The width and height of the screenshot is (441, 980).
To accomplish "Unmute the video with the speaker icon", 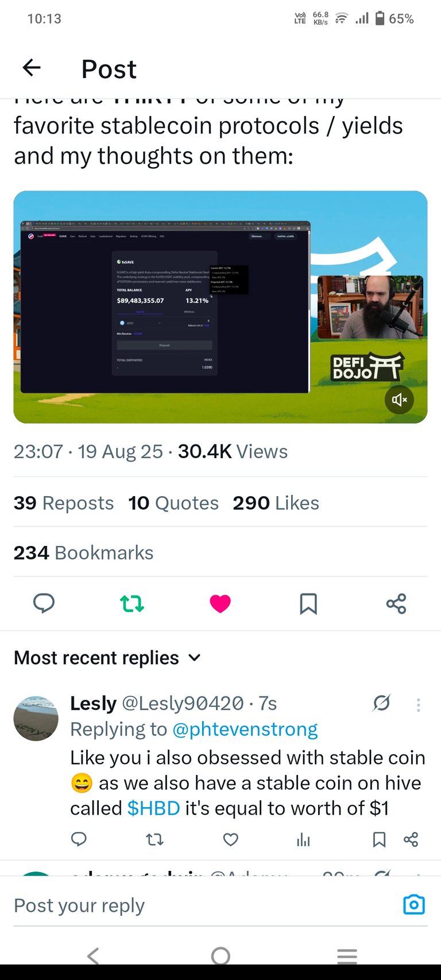I will [x=399, y=400].
